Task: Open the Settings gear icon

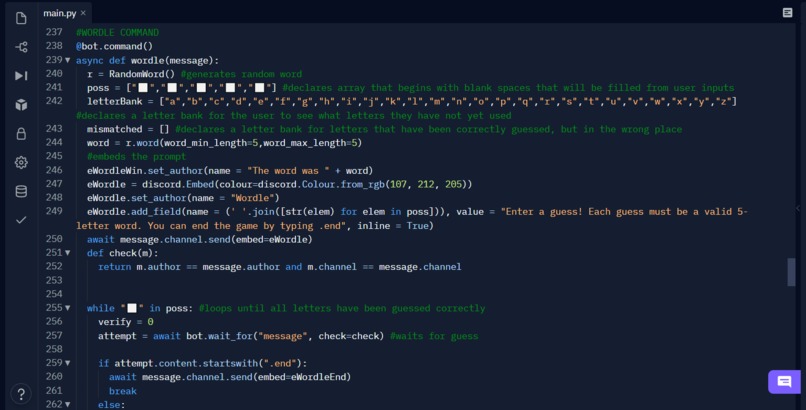Action: click(21, 162)
